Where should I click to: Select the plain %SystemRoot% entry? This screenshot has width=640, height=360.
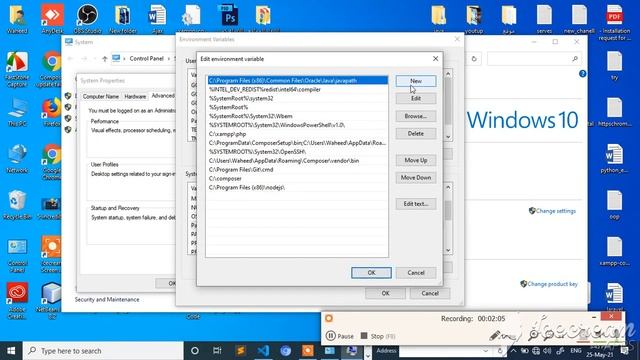pyautogui.click(x=297, y=107)
